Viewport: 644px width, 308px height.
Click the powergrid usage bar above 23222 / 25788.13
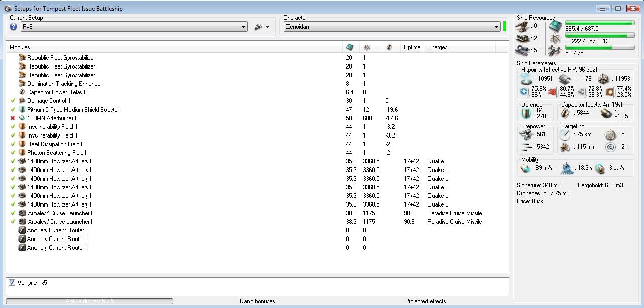[600, 35]
